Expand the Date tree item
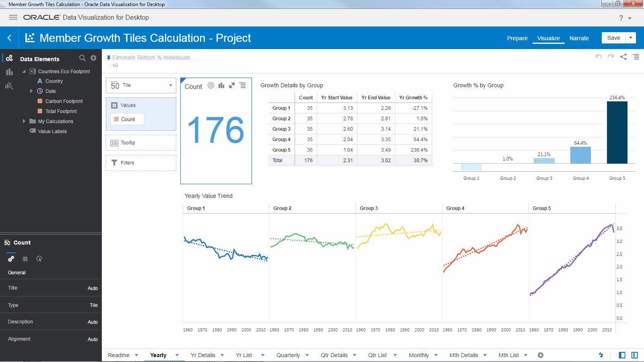 [32, 91]
